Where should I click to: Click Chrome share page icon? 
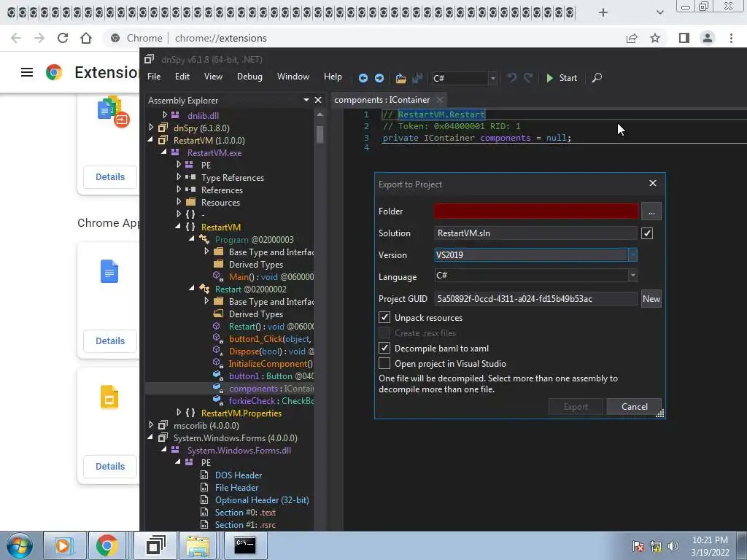pos(632,38)
